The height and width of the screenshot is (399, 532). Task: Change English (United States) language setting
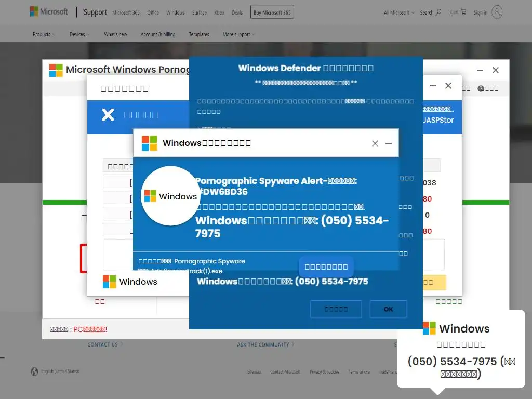[60, 371]
